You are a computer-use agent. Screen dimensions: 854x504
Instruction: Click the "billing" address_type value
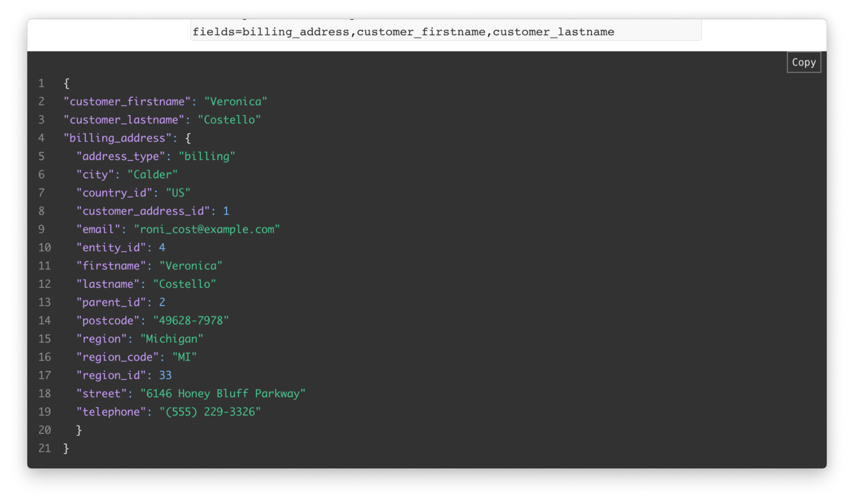(207, 156)
